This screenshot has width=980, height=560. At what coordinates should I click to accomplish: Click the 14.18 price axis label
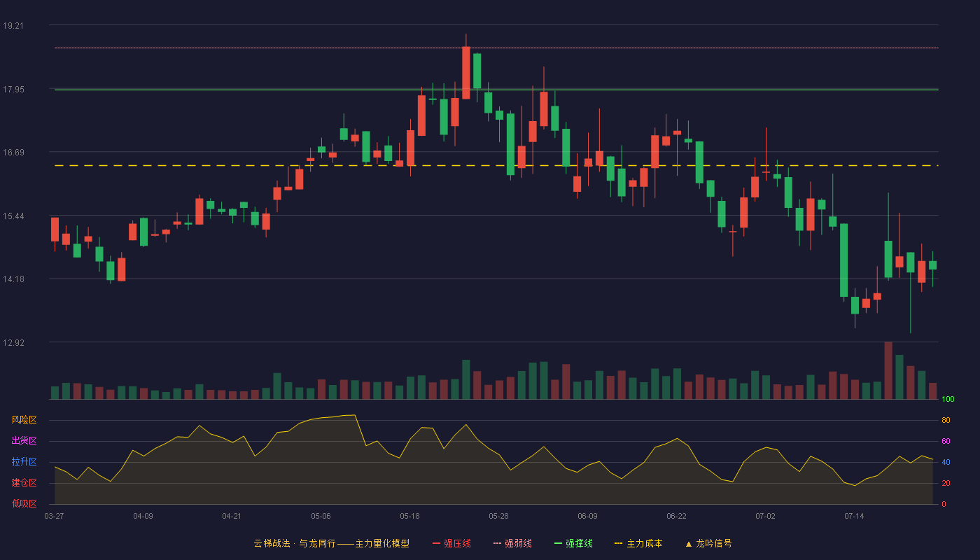(13, 279)
